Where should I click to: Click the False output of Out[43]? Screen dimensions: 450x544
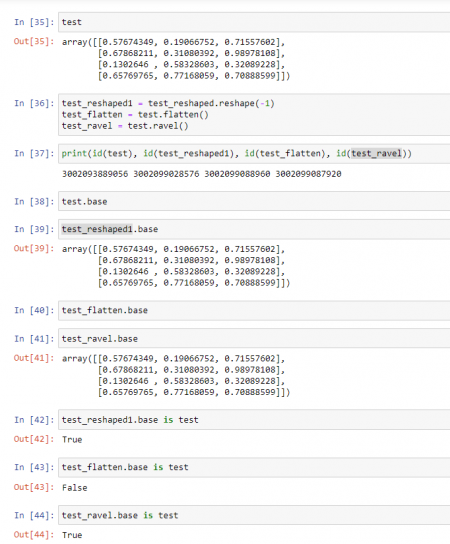pyautogui.click(x=75, y=487)
